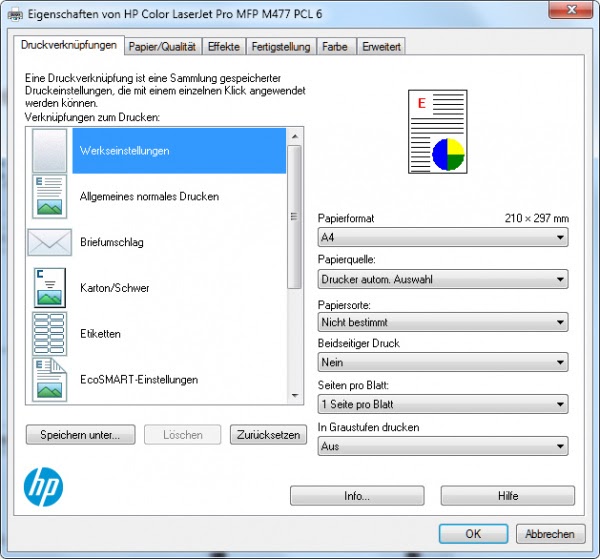Select the Briefumschlag entry text

click(x=112, y=242)
